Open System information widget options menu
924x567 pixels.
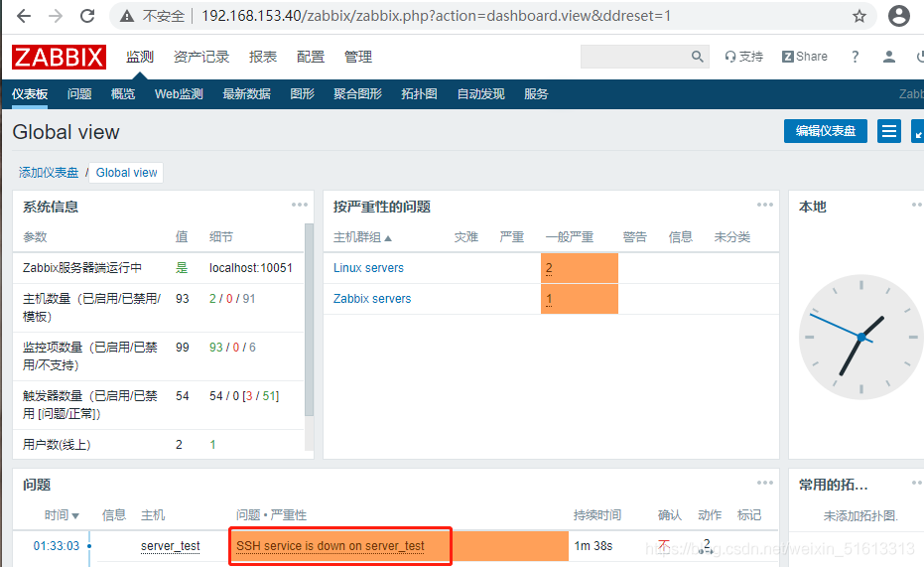point(300,206)
